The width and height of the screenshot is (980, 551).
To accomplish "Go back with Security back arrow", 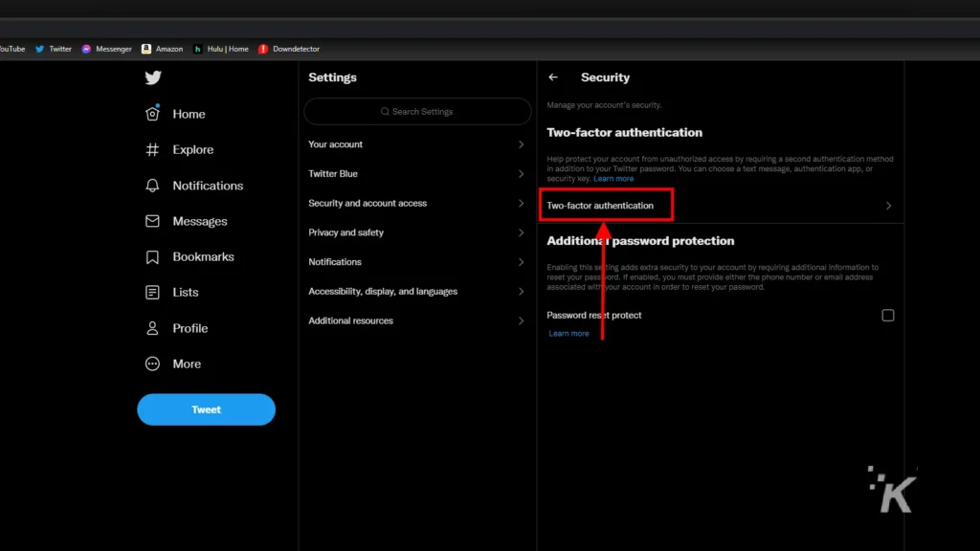I will click(x=553, y=77).
